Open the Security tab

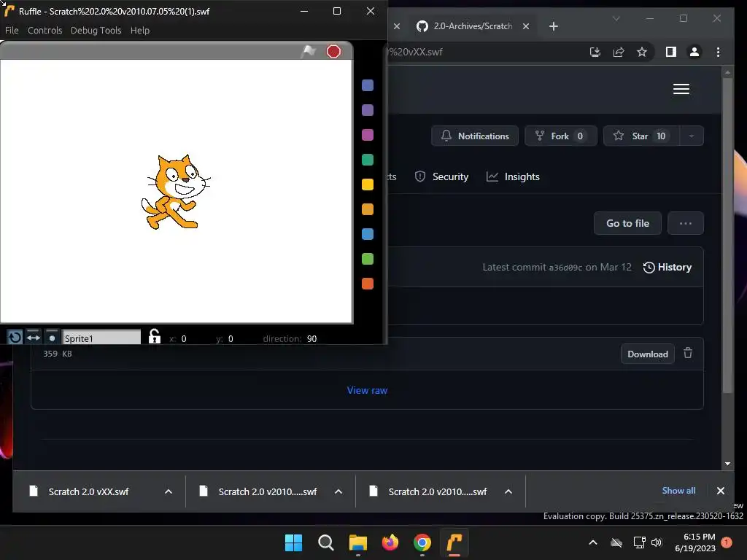pyautogui.click(x=441, y=176)
